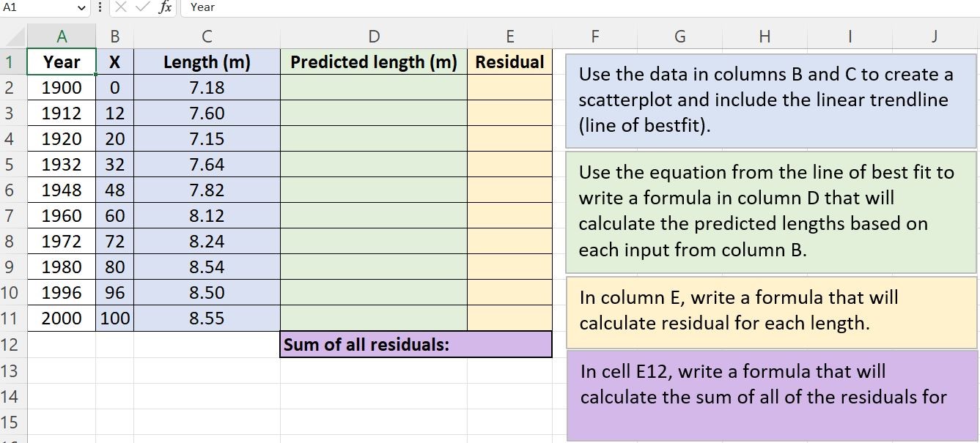
Task: Select row 12 header
Action: [10, 344]
